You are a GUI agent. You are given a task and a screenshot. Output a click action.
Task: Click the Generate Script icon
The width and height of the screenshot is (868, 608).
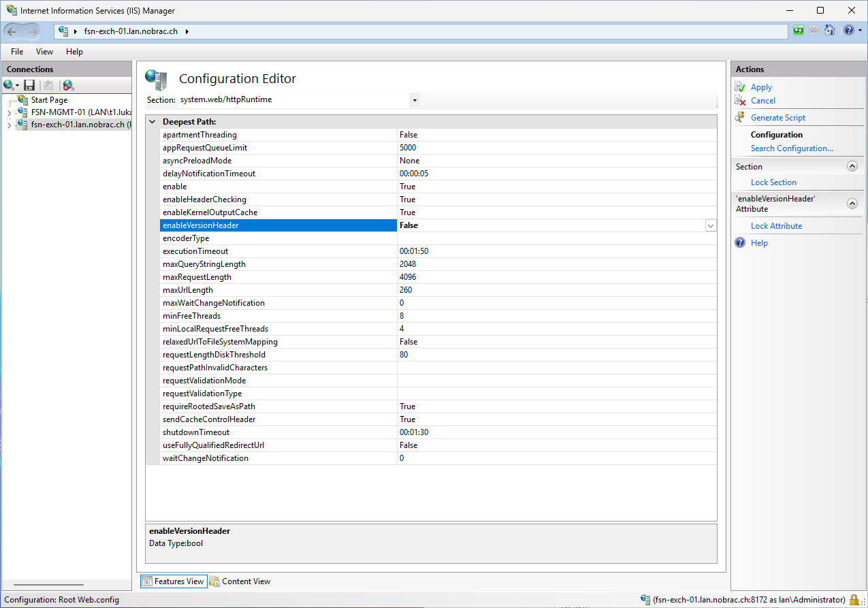(741, 118)
